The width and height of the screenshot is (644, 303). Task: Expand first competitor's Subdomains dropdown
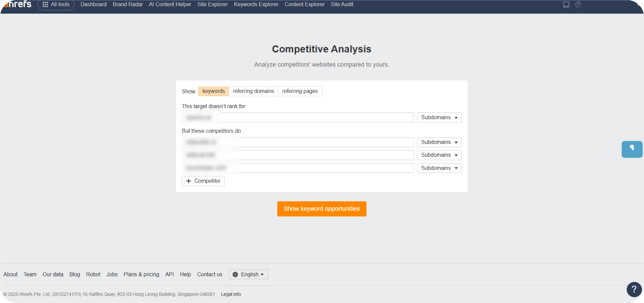[x=439, y=142]
